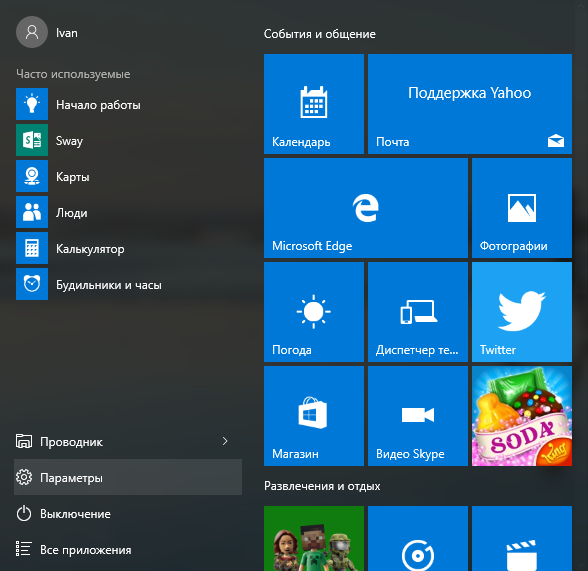Show Все приложения all apps list
The width and height of the screenshot is (588, 571).
[128, 549]
